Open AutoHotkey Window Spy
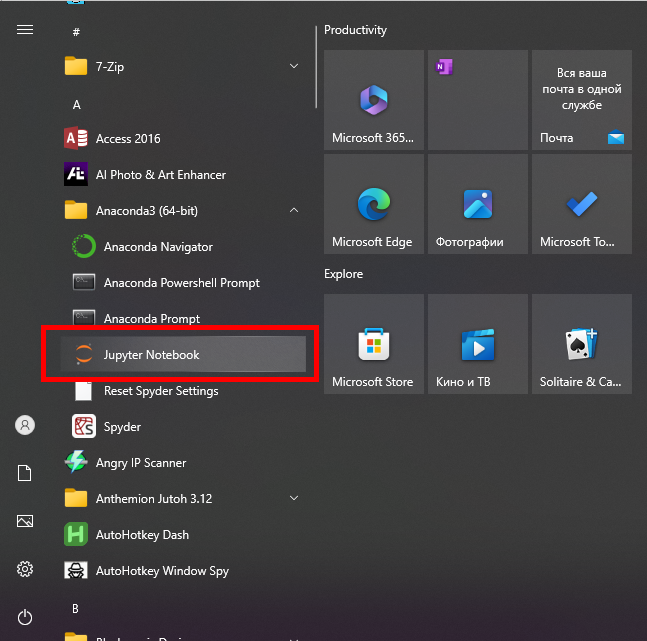This screenshot has width=647, height=641. click(162, 571)
